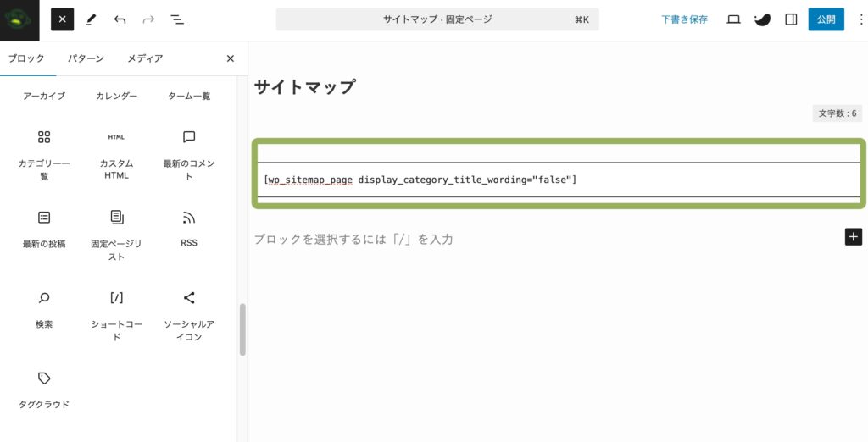This screenshot has height=442, width=868.
Task: Select the pencil edit tool
Action: coord(91,20)
